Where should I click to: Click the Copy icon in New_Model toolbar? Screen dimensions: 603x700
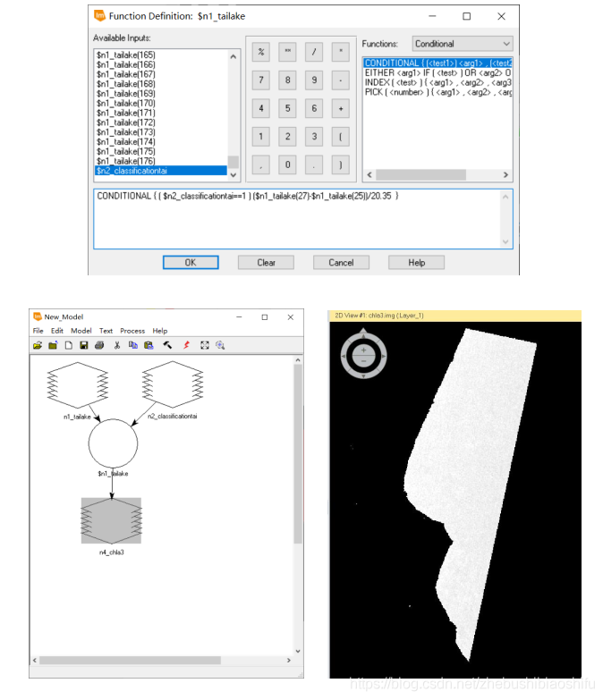(x=132, y=345)
